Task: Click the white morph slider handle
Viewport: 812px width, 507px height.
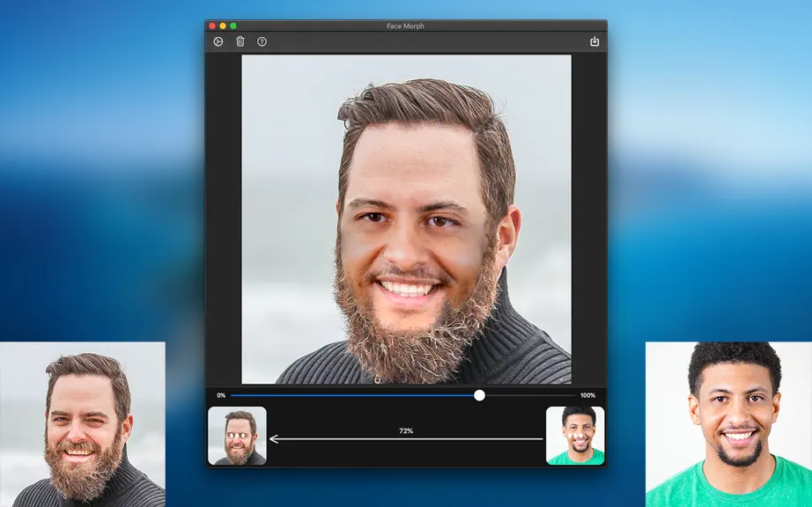Action: coord(479,395)
